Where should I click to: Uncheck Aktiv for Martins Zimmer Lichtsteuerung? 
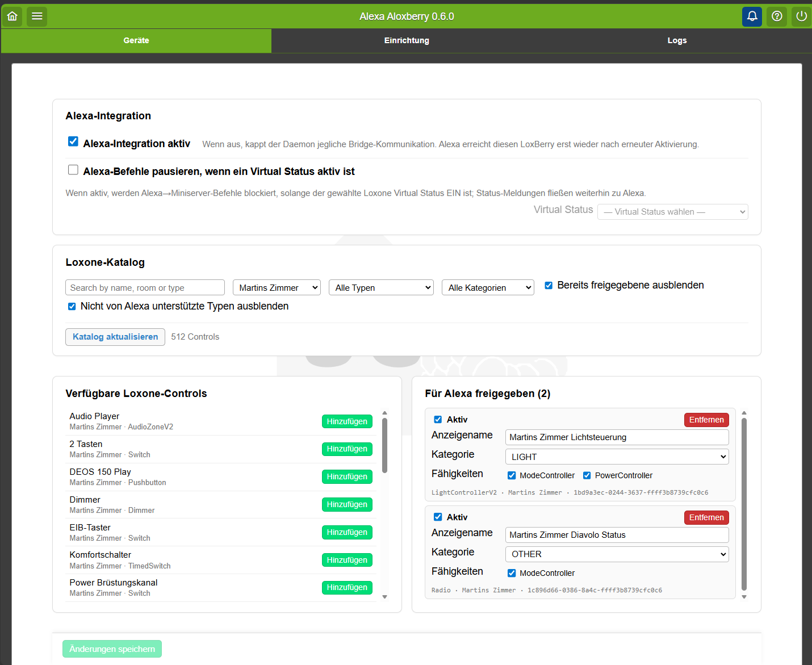pyautogui.click(x=438, y=420)
